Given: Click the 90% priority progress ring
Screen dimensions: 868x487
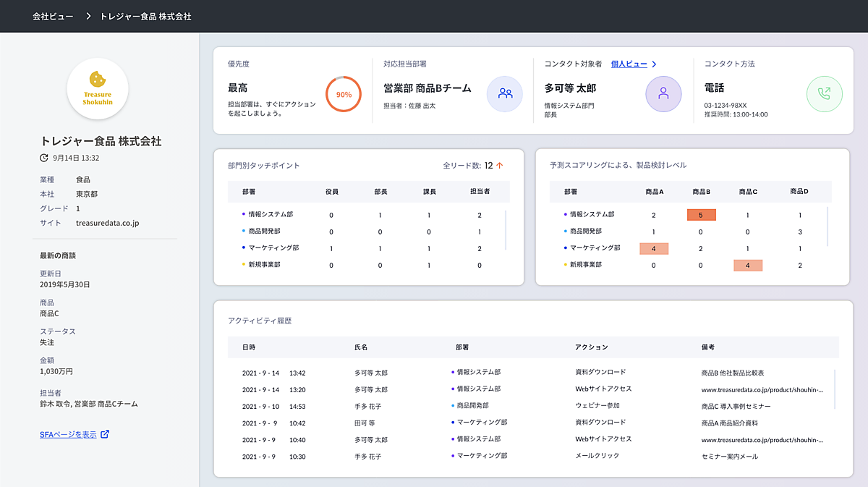Looking at the screenshot, I should tap(344, 94).
